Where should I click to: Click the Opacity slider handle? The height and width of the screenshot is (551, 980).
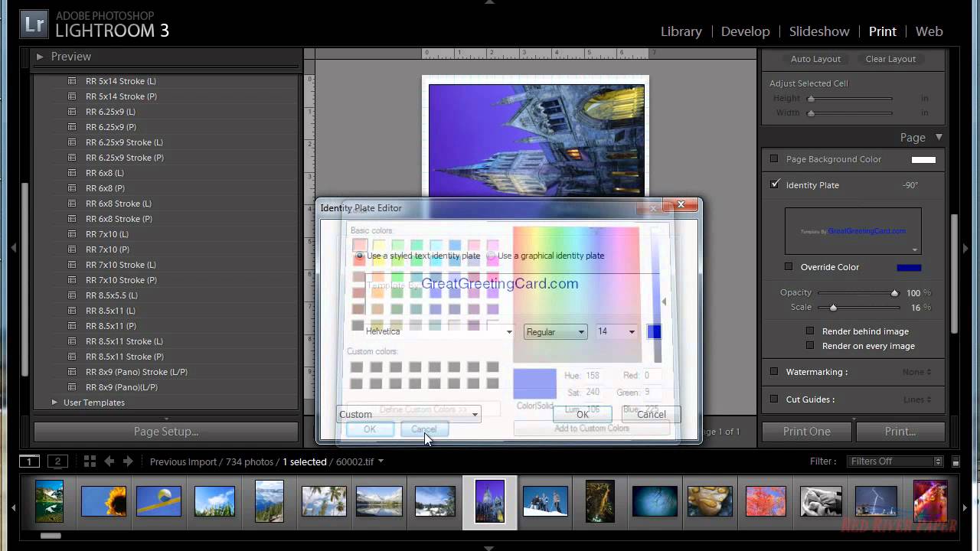click(x=894, y=293)
